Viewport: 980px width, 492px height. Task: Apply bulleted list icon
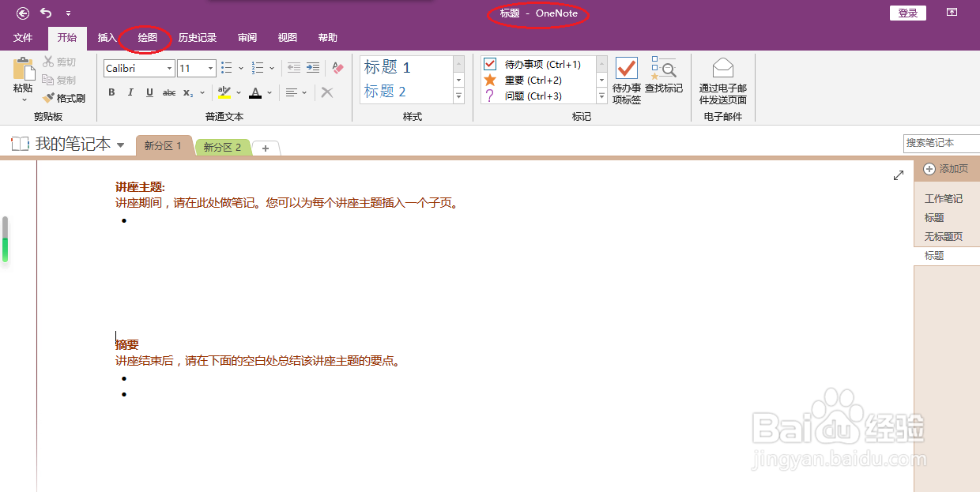pos(227,68)
